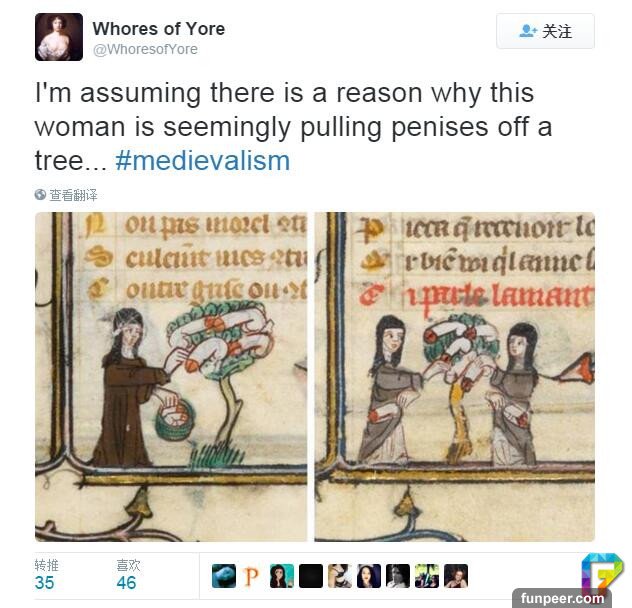Viewport: 632px width, 608px height.
Task: Open the left manuscript image
Action: coord(171,377)
